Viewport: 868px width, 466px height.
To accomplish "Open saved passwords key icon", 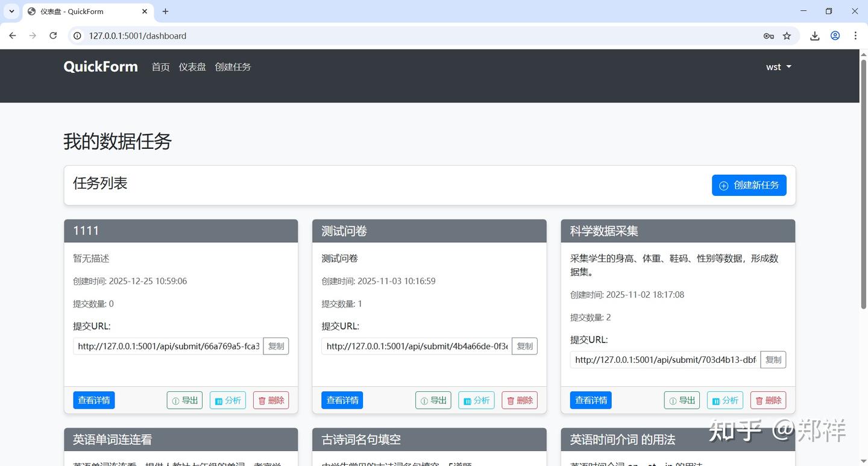I will click(x=769, y=36).
